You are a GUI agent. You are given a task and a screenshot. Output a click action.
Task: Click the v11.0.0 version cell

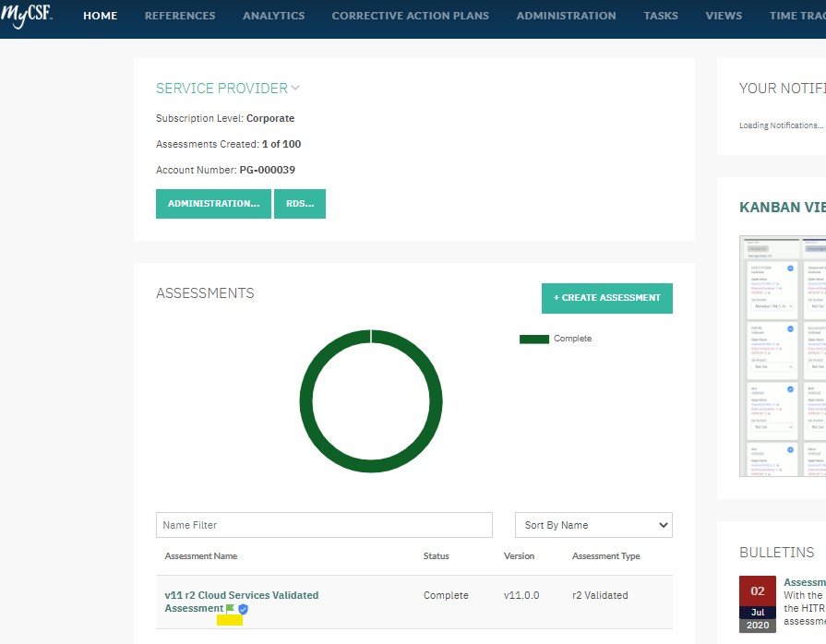tap(521, 595)
